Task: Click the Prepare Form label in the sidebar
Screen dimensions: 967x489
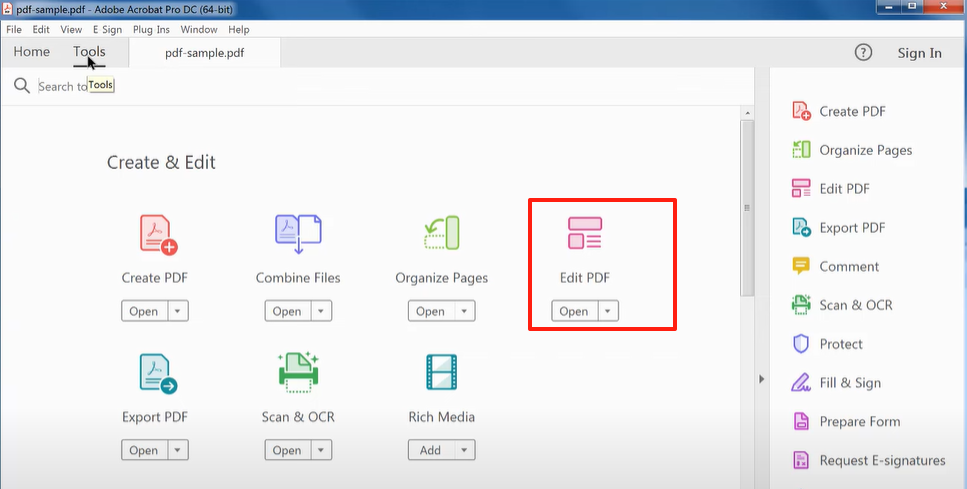Action: click(860, 422)
